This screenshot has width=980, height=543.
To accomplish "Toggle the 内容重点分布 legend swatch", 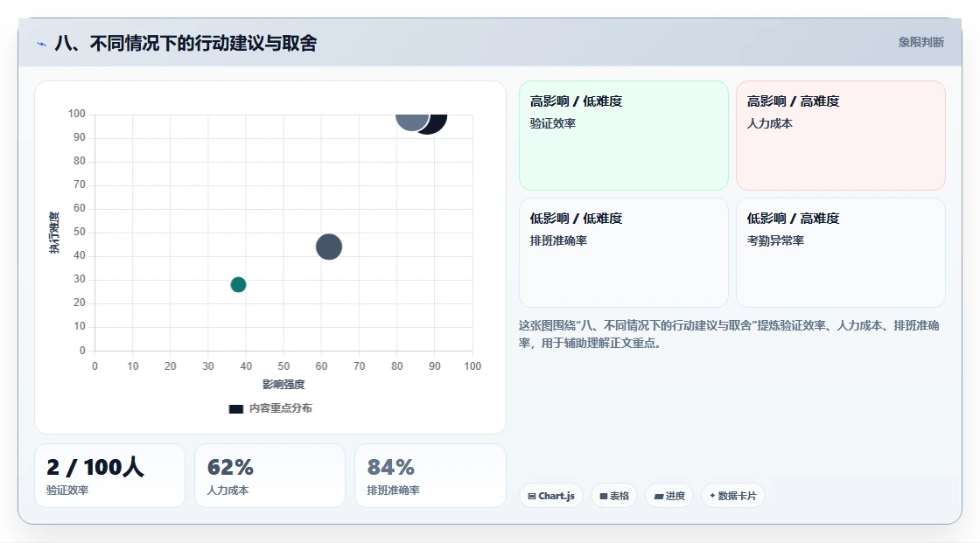I will click(235, 408).
